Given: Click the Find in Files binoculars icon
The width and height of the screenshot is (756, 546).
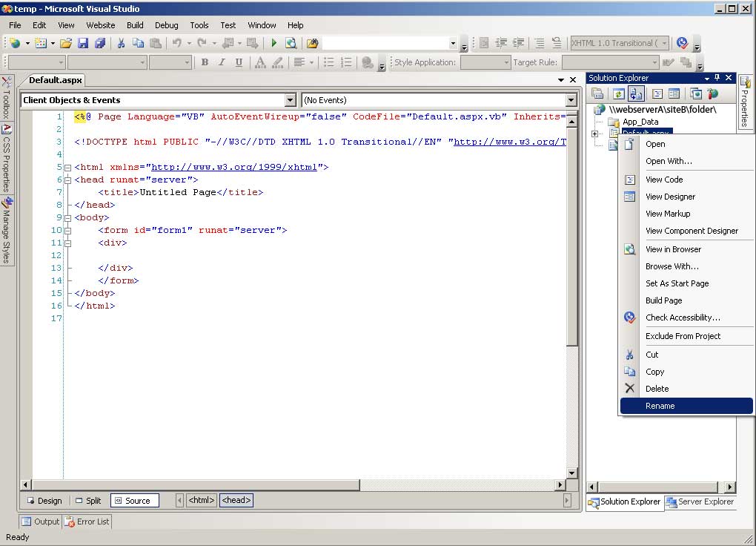Looking at the screenshot, I should pos(313,44).
